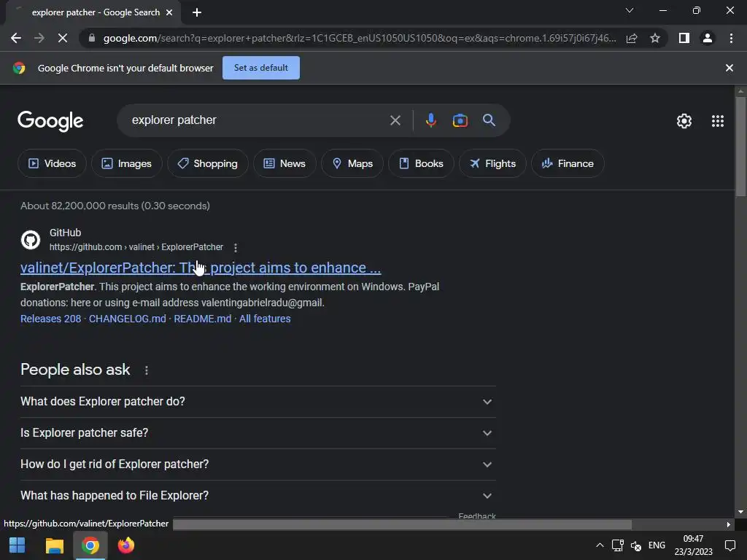This screenshot has width=747, height=560.
Task: Show hidden system tray icons
Action: (x=600, y=545)
